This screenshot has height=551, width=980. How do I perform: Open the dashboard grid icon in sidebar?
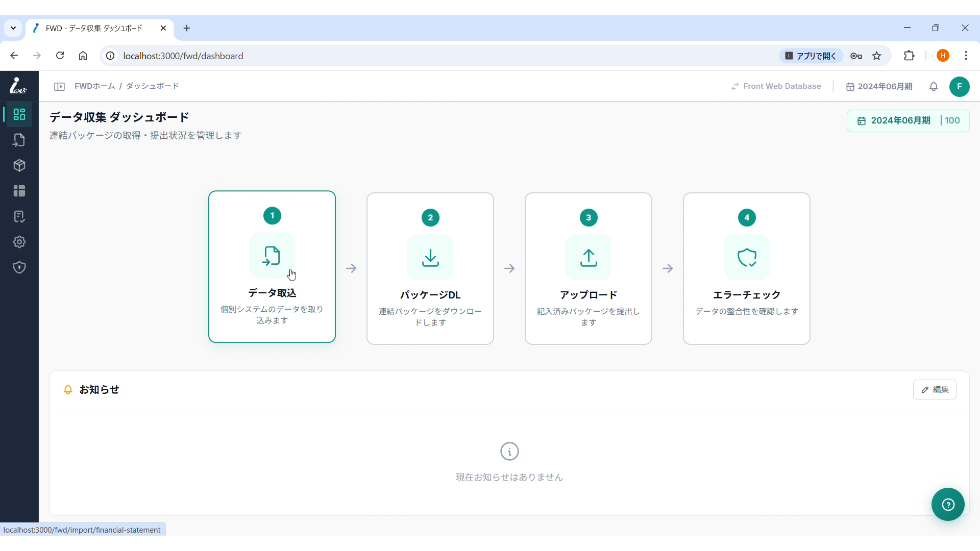tap(19, 115)
